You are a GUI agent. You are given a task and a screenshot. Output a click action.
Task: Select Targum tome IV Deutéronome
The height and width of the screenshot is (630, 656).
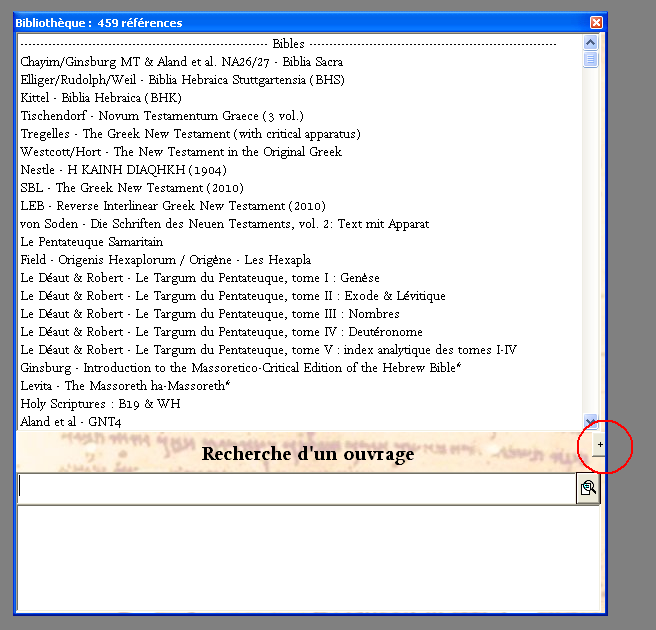pyautogui.click(x=221, y=332)
